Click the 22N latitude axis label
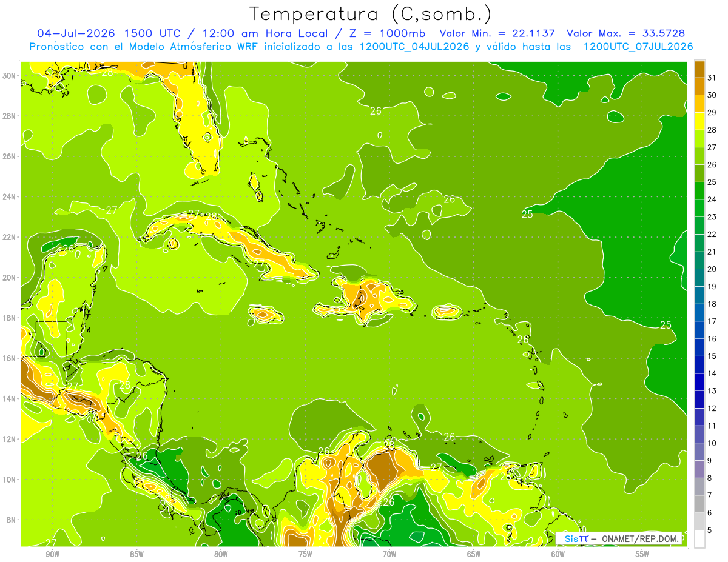The image size is (728, 562). 10,237
